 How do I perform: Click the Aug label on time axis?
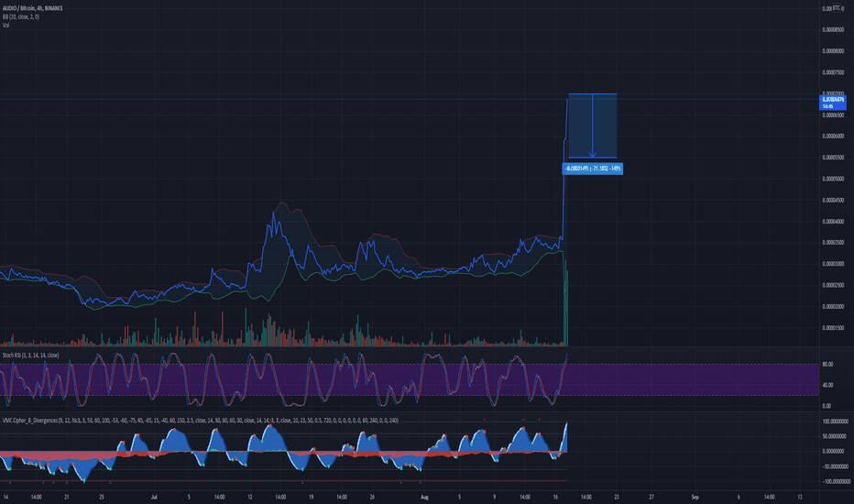[x=425, y=497]
